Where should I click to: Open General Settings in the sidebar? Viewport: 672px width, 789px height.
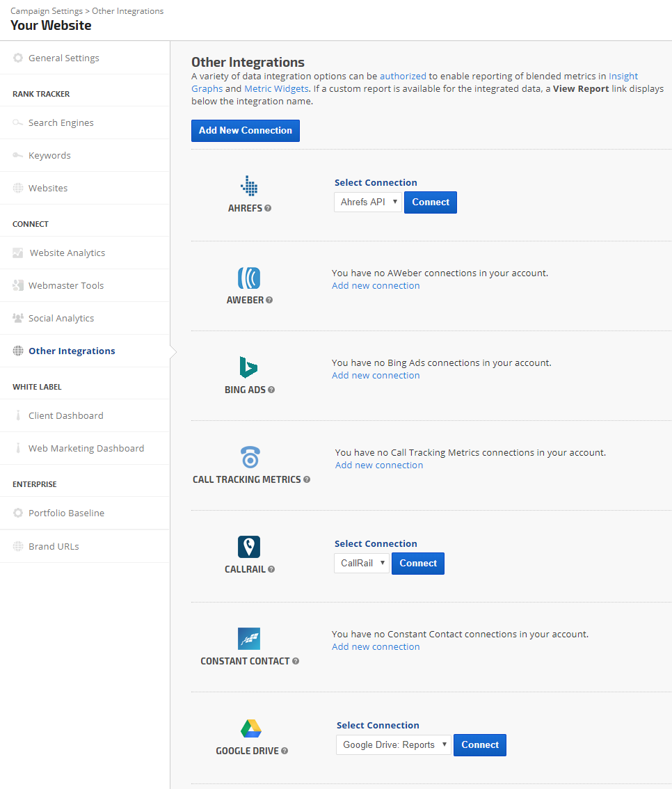point(63,58)
